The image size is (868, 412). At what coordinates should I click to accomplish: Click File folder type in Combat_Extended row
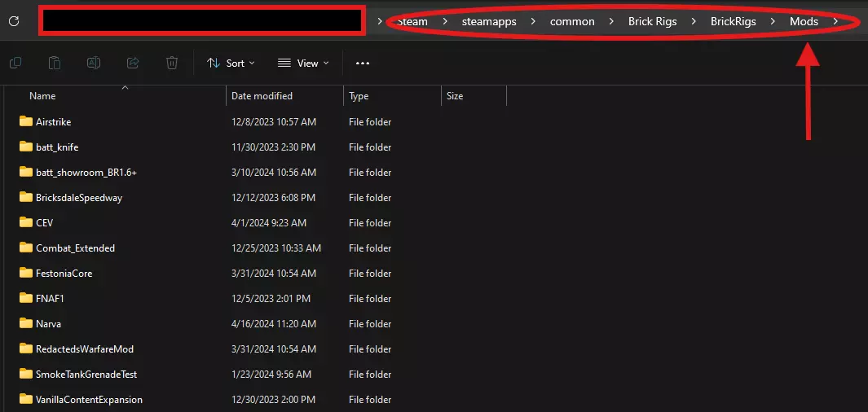pos(370,248)
